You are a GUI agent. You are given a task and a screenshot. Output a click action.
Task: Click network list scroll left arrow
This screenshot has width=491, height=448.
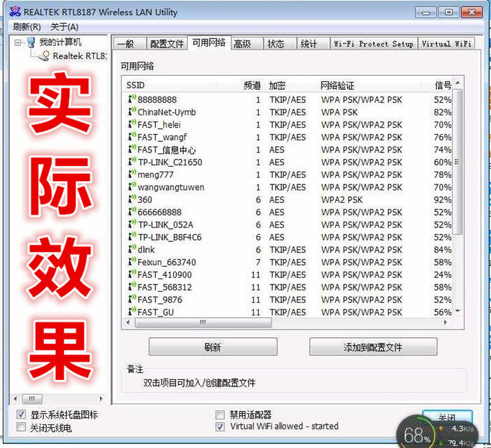(x=128, y=322)
